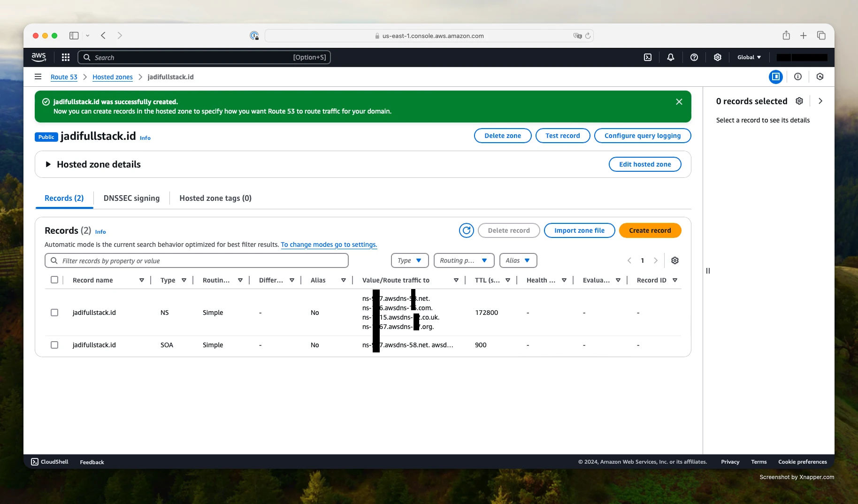Toggle the Route 53 side navigation hamburger
This screenshot has width=858, height=504.
pos(38,76)
